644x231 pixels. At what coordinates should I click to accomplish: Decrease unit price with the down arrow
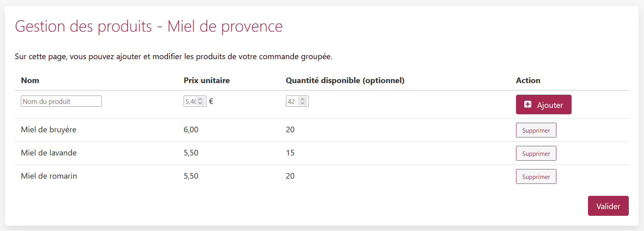[200, 103]
